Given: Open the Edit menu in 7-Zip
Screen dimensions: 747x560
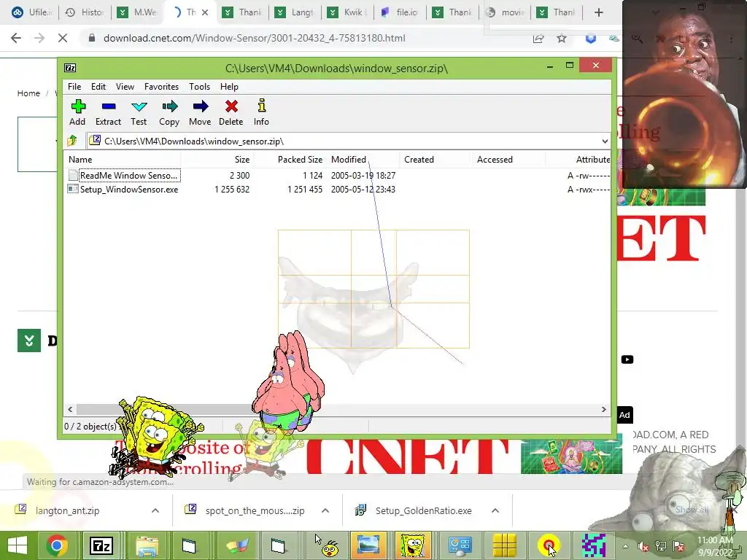Looking at the screenshot, I should [98, 87].
